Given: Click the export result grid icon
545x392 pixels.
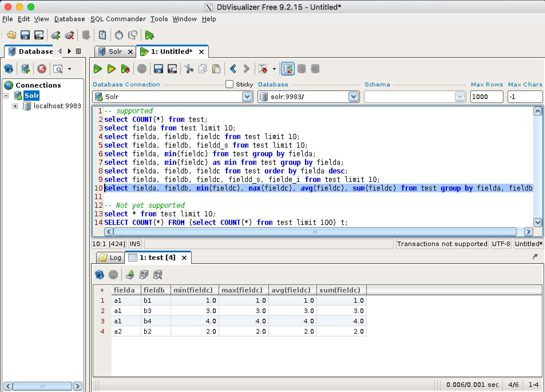Looking at the screenshot, I should pos(130,275).
